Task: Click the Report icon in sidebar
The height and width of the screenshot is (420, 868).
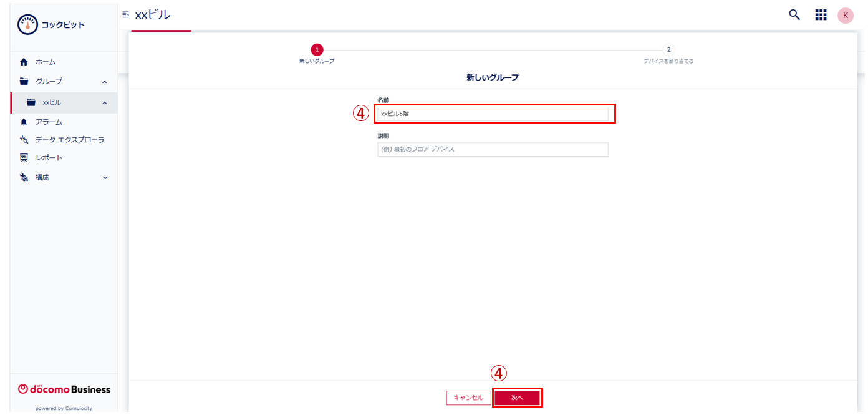Action: pyautogui.click(x=24, y=158)
